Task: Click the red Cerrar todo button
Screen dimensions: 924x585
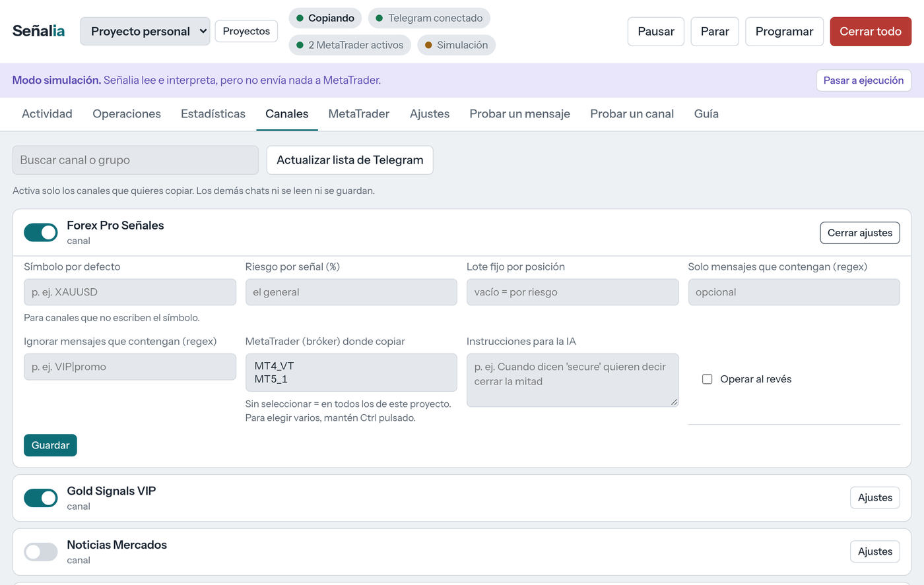Action: [871, 31]
